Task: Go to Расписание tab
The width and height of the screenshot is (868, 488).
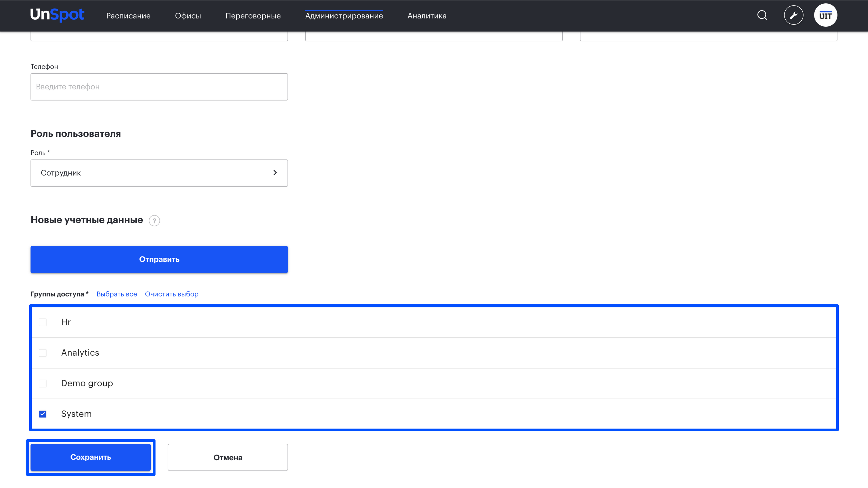Action: tap(128, 16)
